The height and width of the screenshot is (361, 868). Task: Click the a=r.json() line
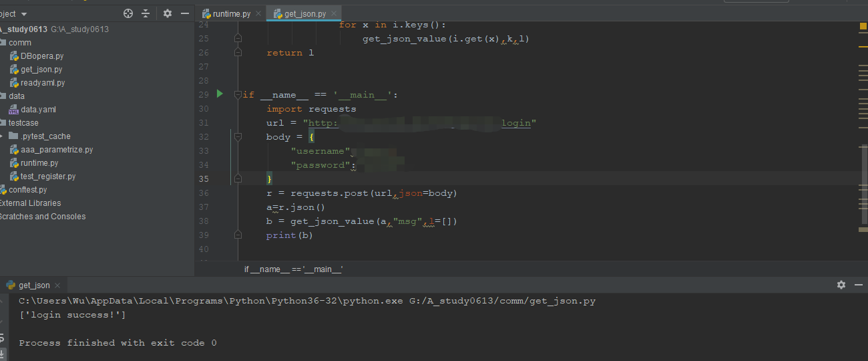[x=296, y=207]
